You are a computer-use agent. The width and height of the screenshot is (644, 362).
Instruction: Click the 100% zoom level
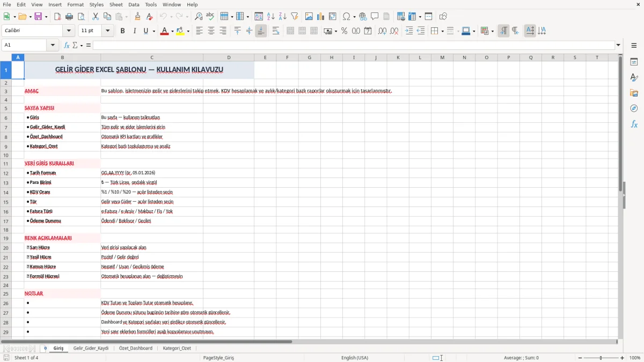(x=635, y=358)
